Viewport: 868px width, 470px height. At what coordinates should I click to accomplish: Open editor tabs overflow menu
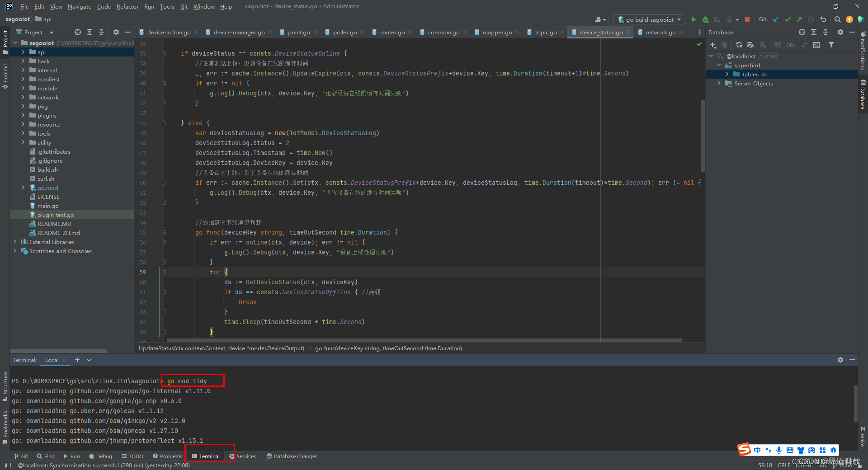(x=699, y=32)
